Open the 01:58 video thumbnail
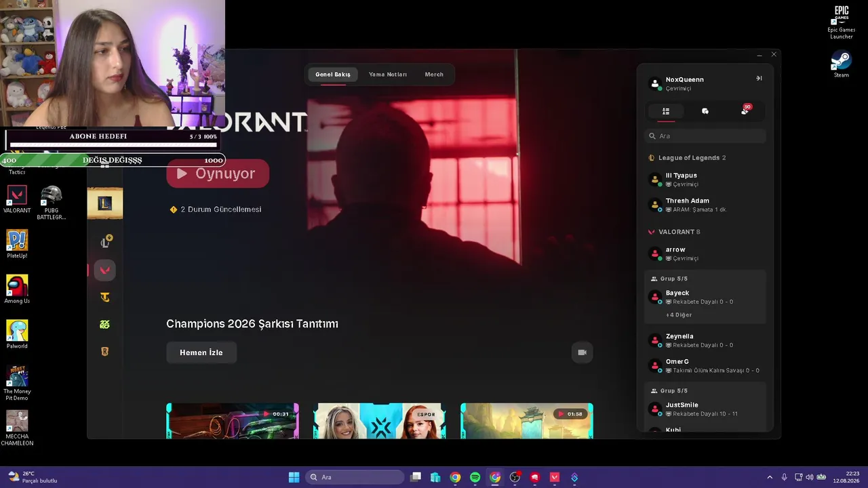Viewport: 868px width, 488px height. [x=527, y=421]
